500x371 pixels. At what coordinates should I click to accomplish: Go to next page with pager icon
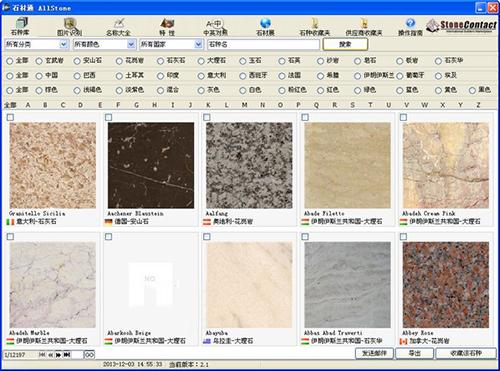coord(58,355)
